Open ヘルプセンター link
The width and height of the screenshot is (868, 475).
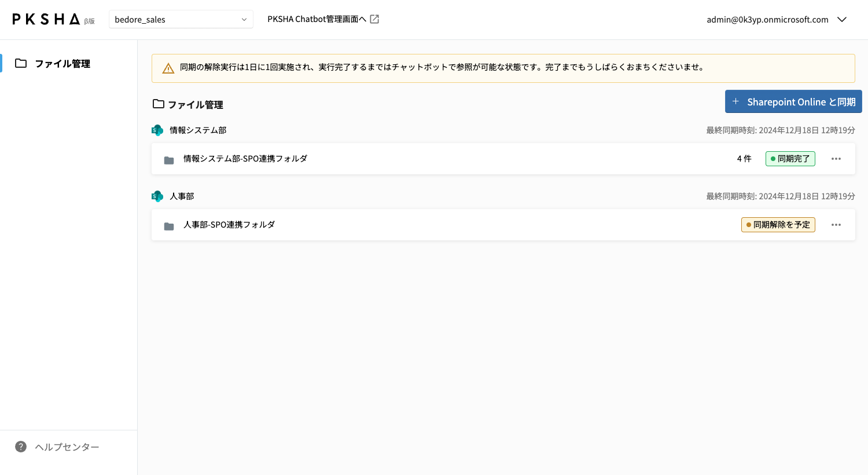coord(67,447)
